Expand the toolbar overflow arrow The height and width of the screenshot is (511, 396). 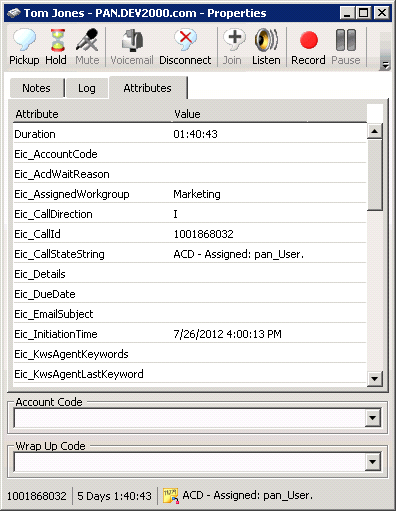coord(385,65)
